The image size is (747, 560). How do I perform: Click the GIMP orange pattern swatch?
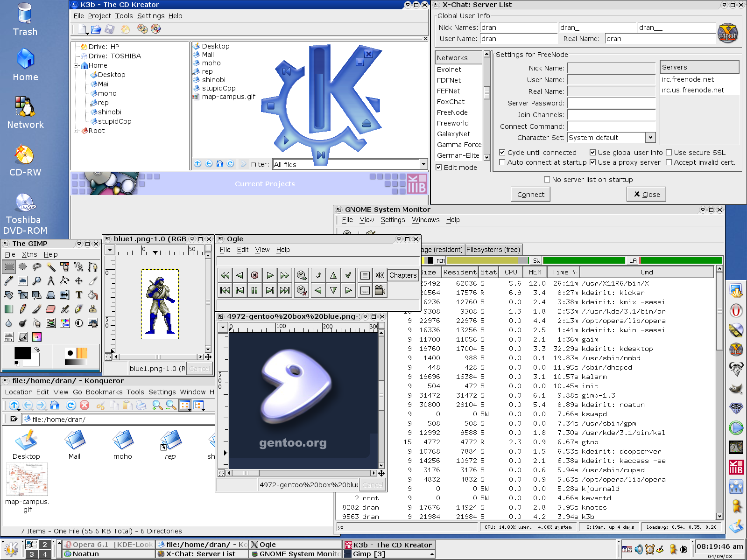click(82, 353)
